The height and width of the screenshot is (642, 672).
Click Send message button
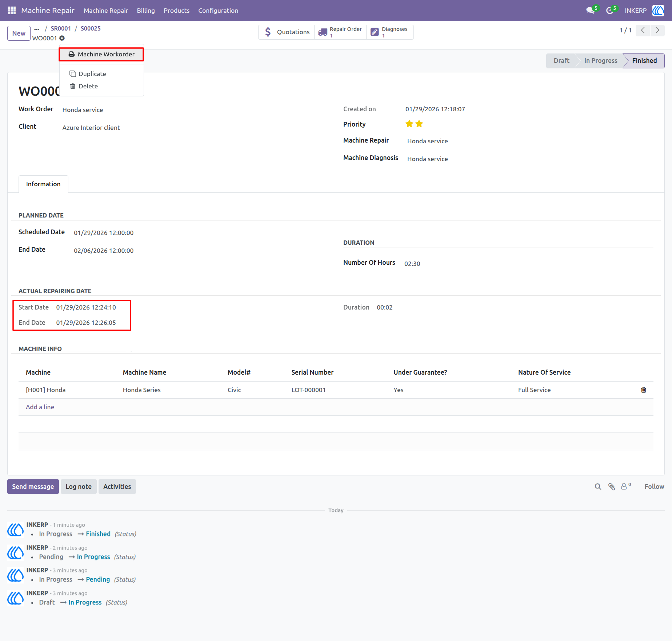pos(33,487)
